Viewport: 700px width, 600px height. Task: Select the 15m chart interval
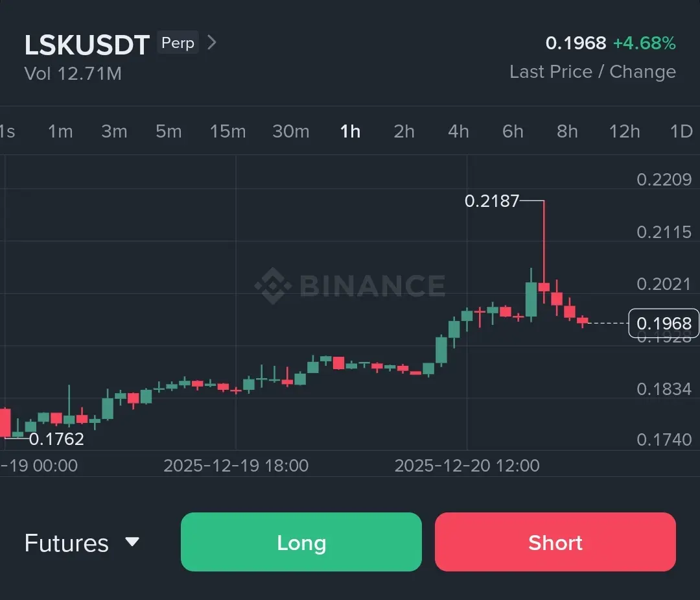(x=227, y=132)
